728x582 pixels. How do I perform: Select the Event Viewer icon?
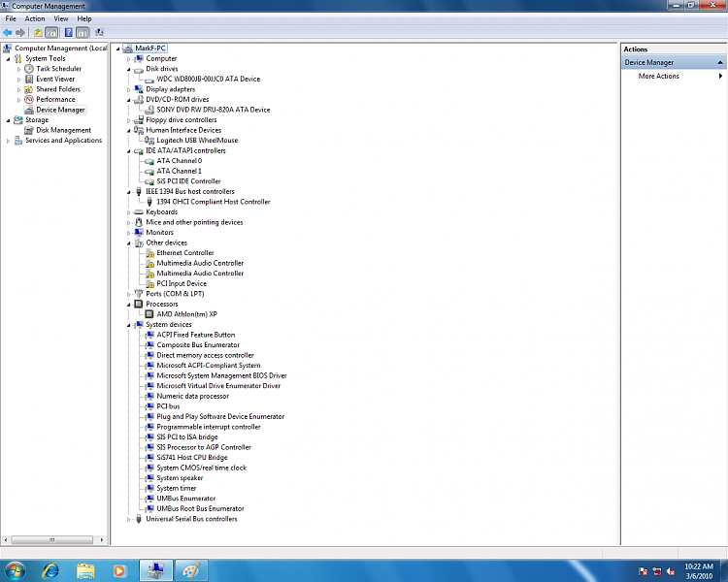[x=29, y=79]
